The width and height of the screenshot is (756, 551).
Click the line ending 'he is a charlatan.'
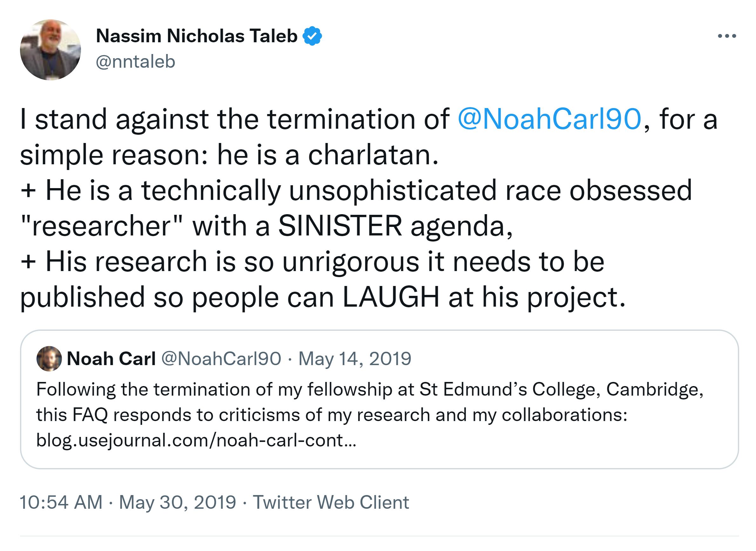coord(229,155)
